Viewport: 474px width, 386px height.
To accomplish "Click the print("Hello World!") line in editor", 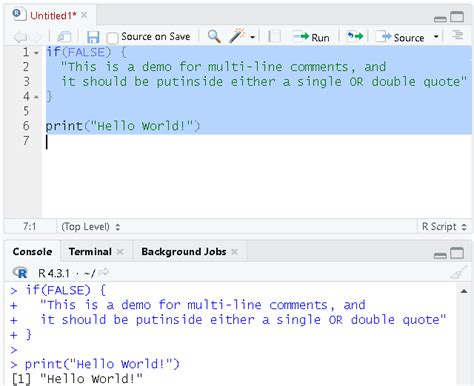I will (123, 126).
